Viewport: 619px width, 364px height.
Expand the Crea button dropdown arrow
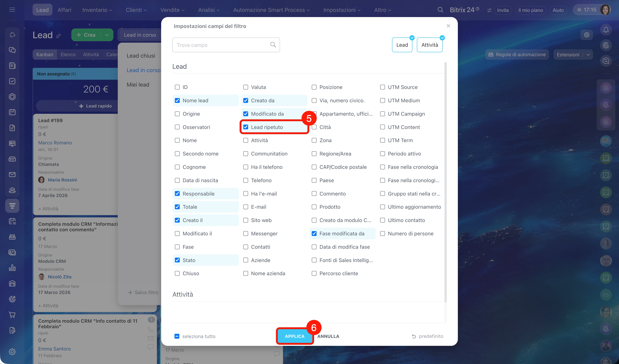(x=107, y=35)
